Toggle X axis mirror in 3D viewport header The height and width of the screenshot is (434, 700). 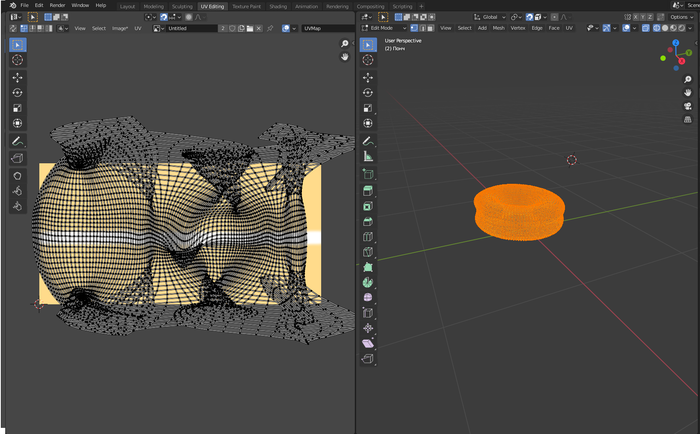coord(638,17)
